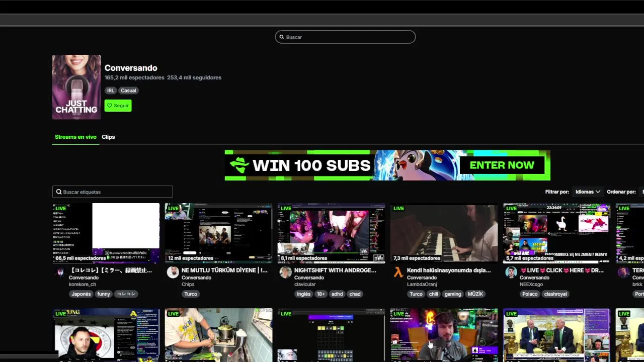Image resolution: width=644 pixels, height=362 pixels.
Task: Switch to the Clips tab
Action: tap(108, 137)
